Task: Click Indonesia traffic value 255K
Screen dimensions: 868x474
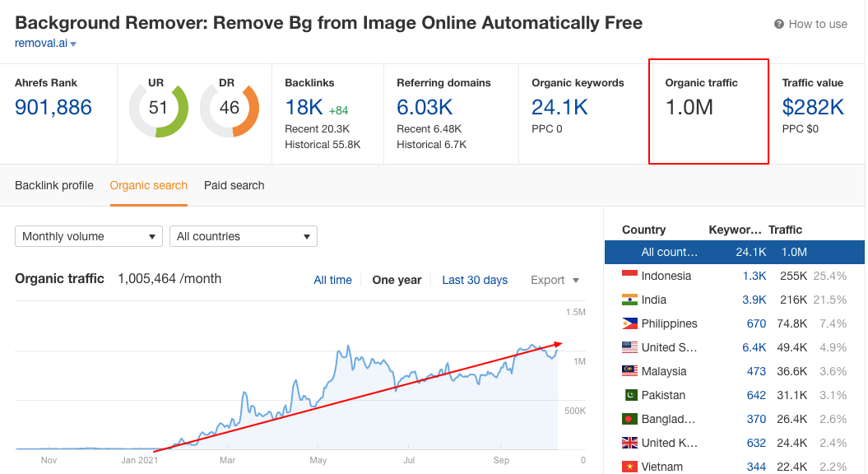Action: click(x=793, y=276)
